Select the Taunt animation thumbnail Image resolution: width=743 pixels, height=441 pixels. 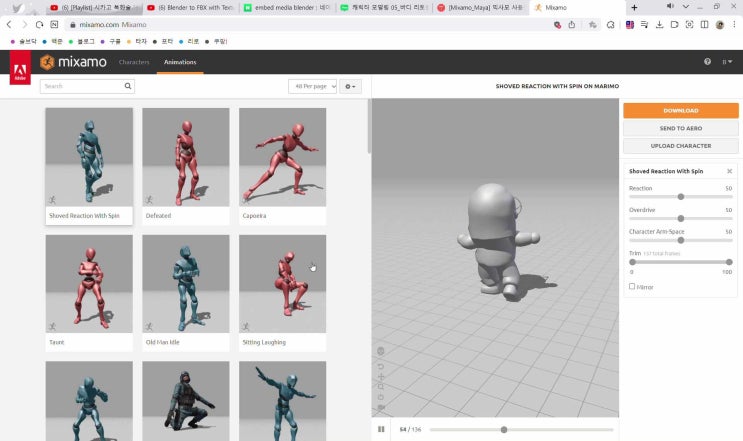click(89, 284)
